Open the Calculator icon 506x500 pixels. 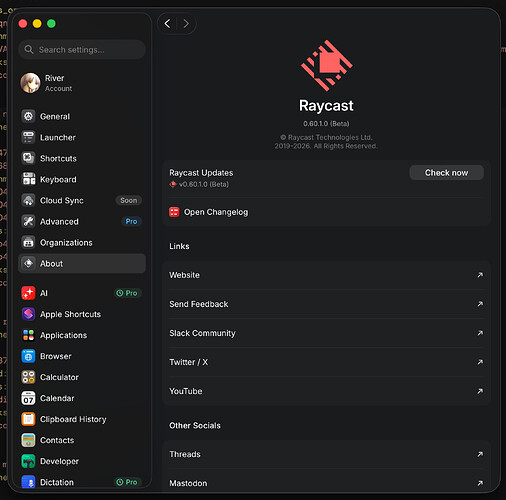click(28, 377)
